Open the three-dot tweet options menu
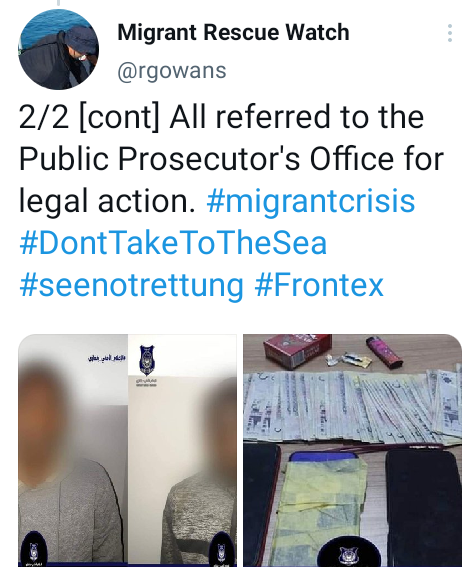Viewport: 474px width, 567px height. click(449, 33)
